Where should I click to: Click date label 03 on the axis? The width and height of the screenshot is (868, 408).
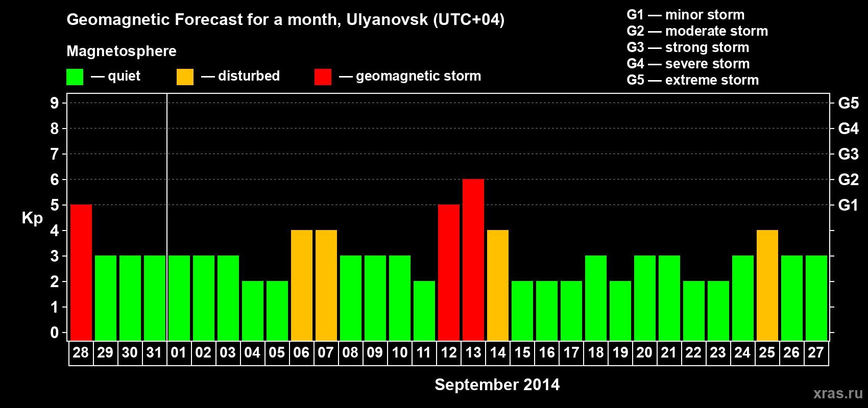point(228,353)
